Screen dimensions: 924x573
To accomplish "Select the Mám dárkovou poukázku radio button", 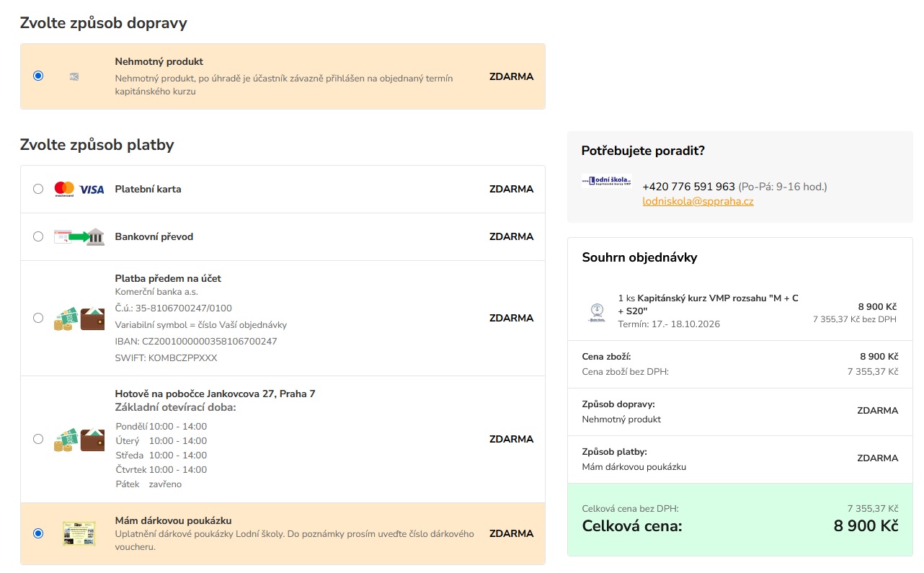I will (38, 533).
